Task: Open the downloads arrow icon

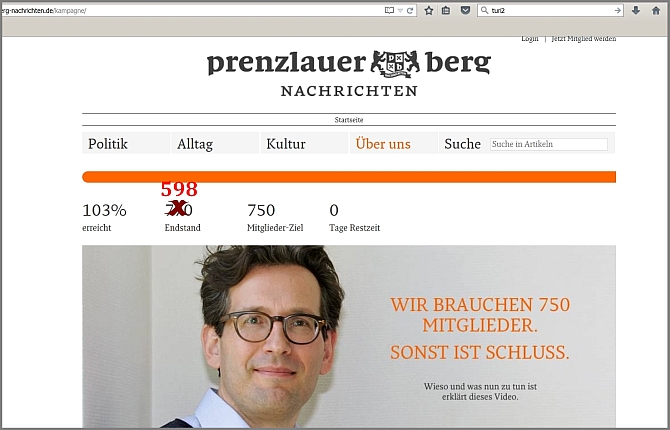Action: tap(636, 11)
